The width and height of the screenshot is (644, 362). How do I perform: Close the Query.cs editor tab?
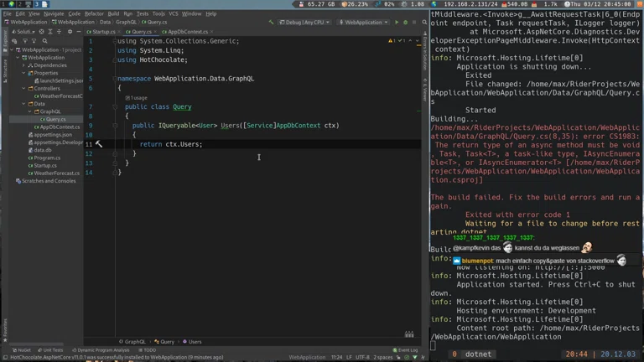[155, 32]
